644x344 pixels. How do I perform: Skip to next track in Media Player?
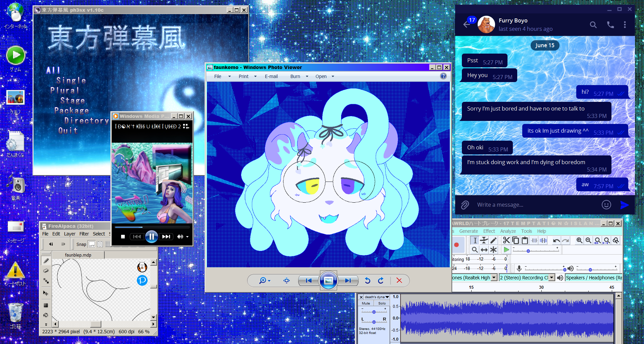166,236
